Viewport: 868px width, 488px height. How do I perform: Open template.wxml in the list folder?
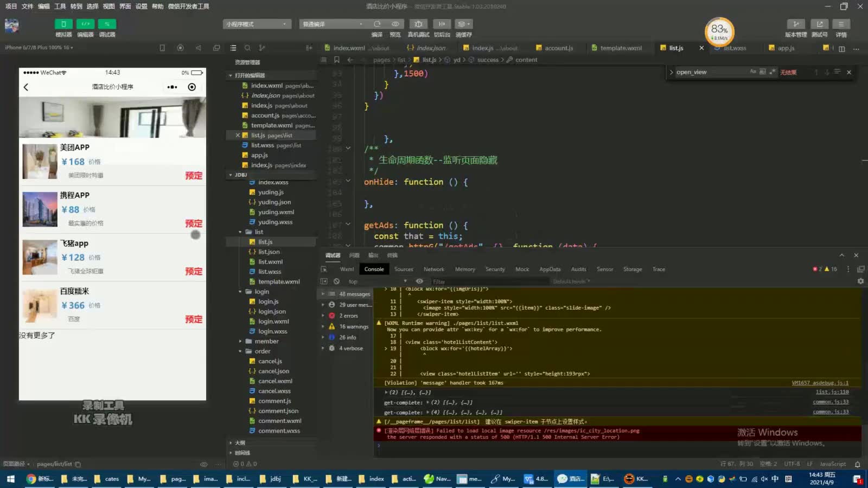point(279,282)
